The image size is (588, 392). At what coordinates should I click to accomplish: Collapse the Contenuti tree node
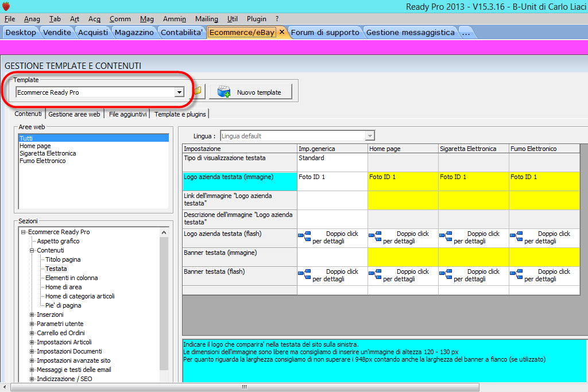point(32,251)
